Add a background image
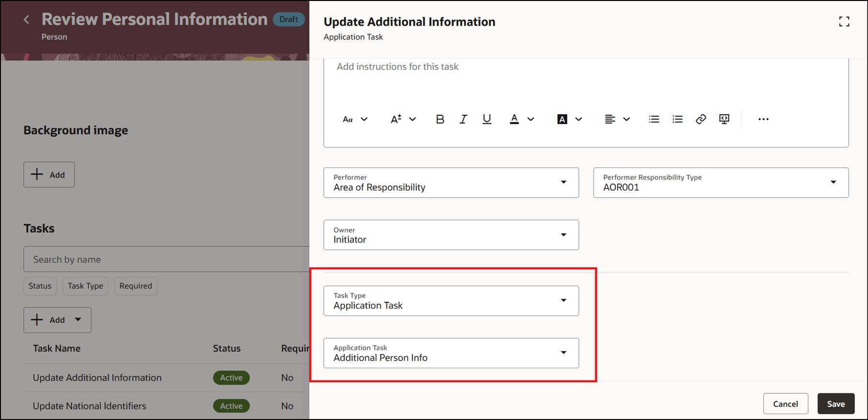 (x=49, y=175)
